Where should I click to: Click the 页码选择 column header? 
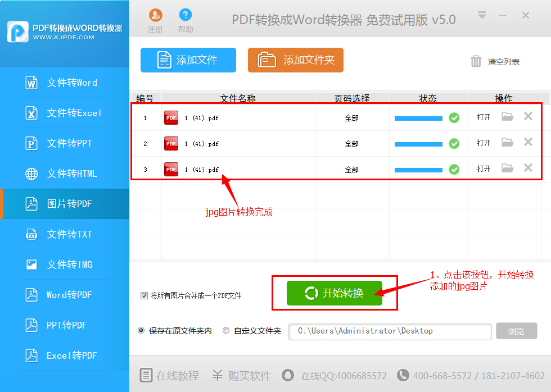click(352, 98)
